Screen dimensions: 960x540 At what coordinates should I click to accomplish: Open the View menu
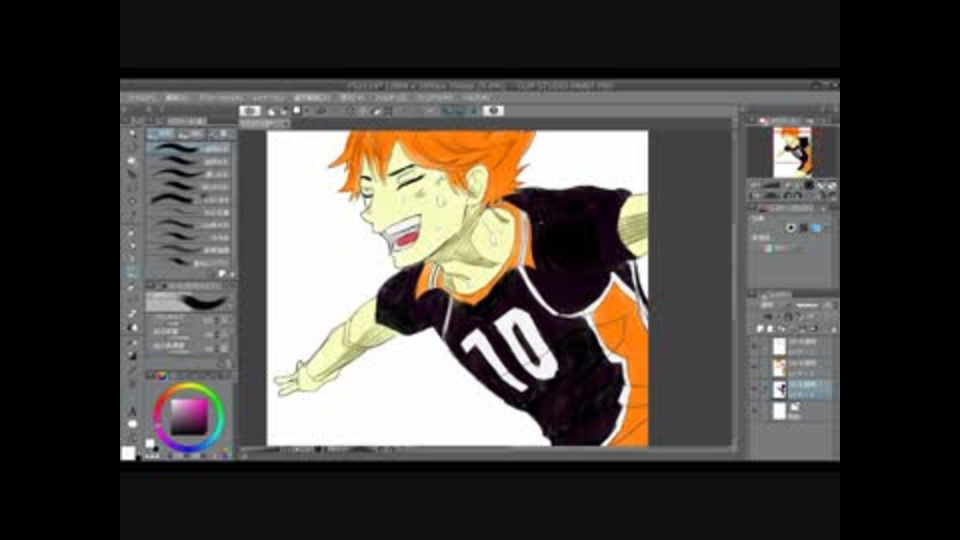[352, 98]
